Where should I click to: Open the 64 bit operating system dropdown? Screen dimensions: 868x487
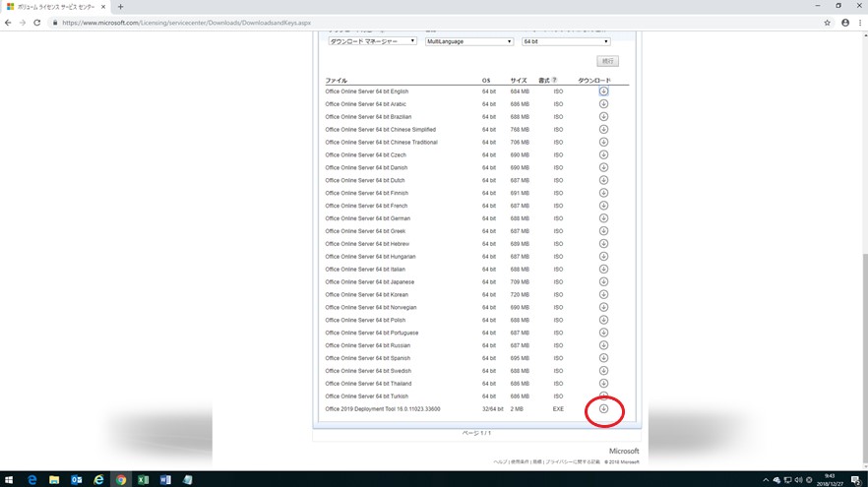point(566,41)
